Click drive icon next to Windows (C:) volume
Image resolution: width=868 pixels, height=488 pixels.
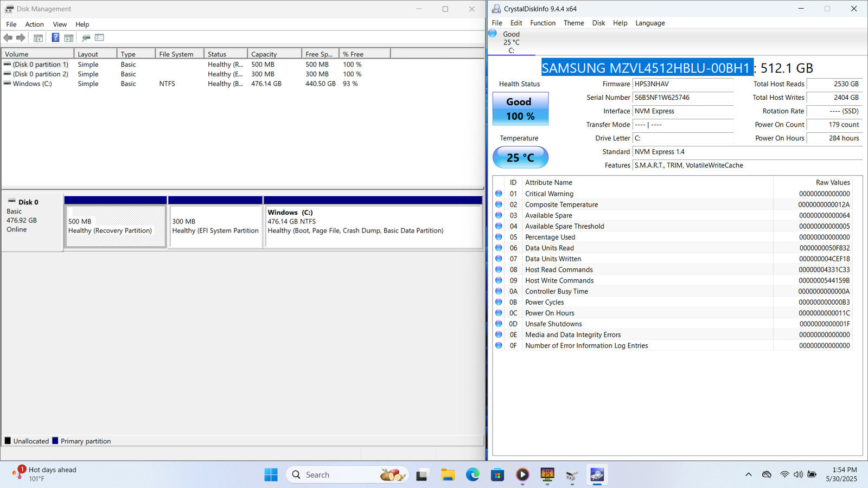pyautogui.click(x=7, y=84)
